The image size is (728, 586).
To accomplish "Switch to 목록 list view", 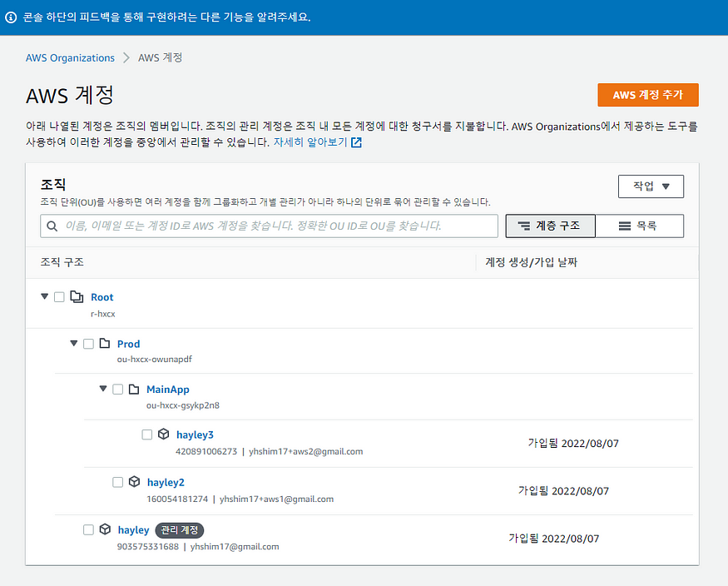I will coord(639,226).
